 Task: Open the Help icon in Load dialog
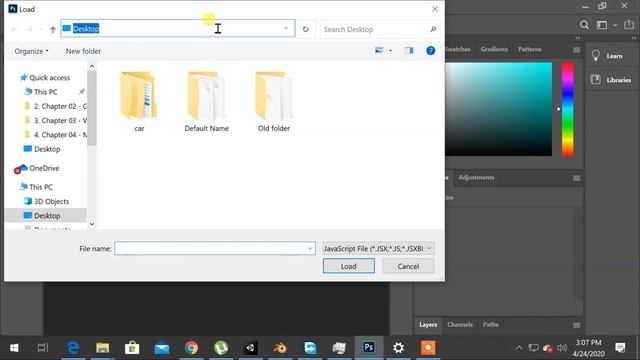[x=430, y=51]
